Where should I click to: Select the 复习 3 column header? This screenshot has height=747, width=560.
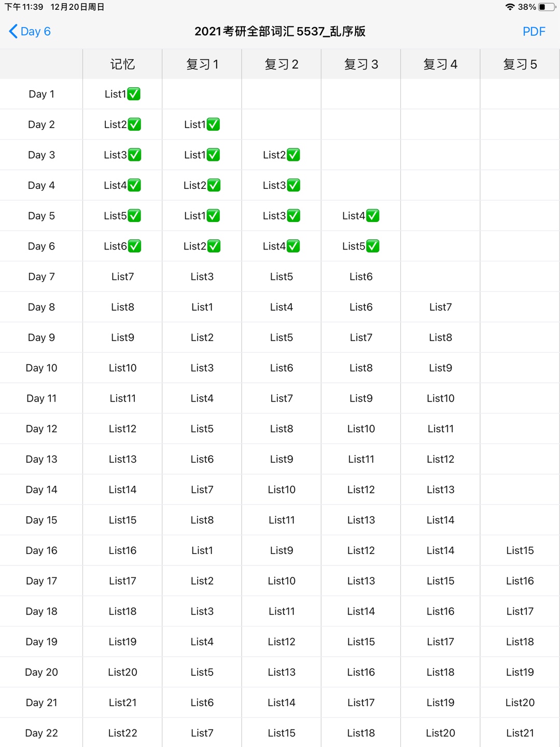point(361,64)
